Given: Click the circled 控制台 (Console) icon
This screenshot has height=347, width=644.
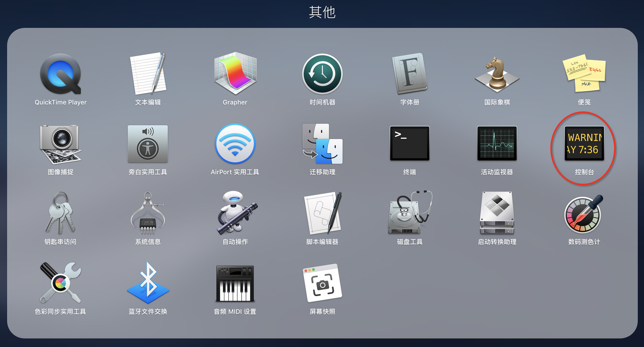Looking at the screenshot, I should point(584,143).
